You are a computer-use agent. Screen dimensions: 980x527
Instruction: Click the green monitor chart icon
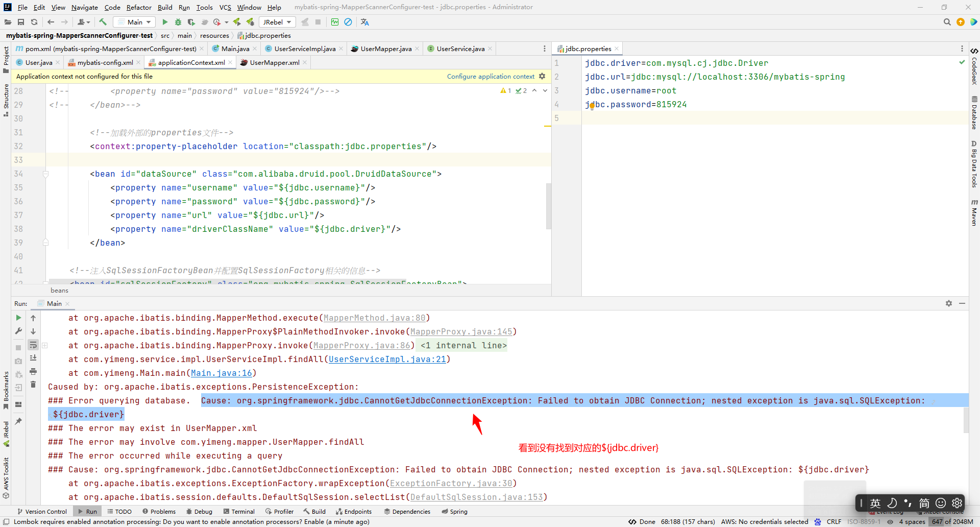(335, 22)
